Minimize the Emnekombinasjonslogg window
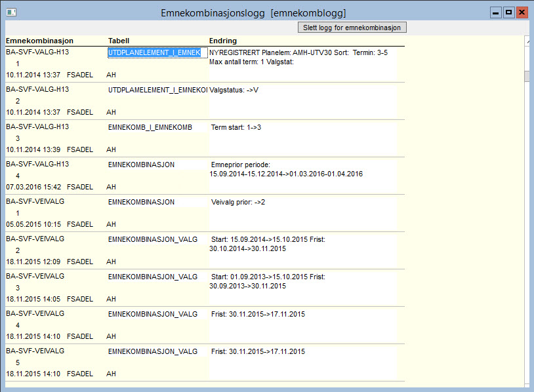 (495, 12)
